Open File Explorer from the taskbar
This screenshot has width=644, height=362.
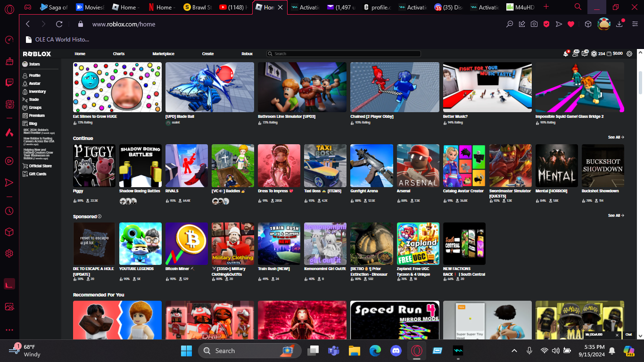pyautogui.click(x=354, y=351)
